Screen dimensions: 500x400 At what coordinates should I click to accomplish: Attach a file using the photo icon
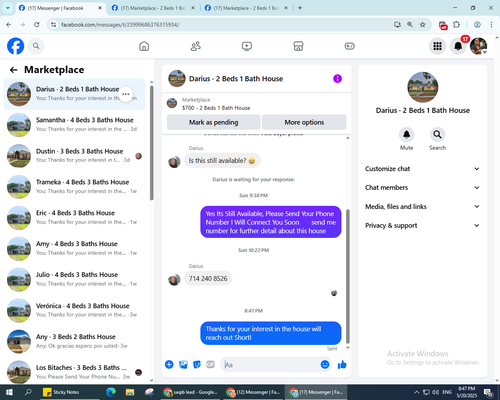point(183,365)
